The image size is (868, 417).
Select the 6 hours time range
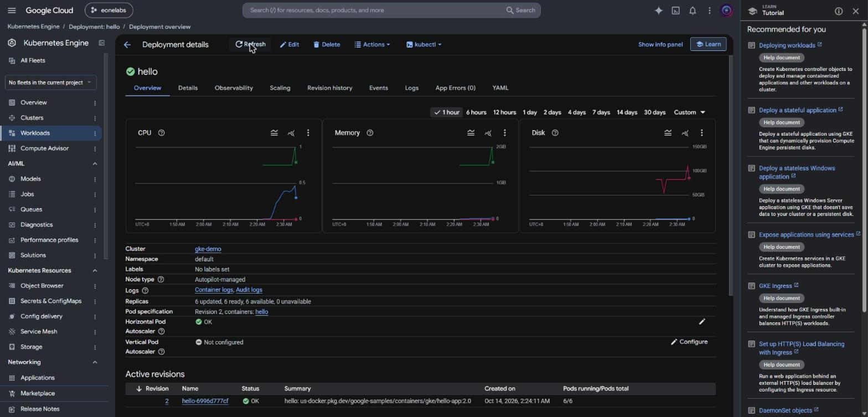(x=476, y=112)
